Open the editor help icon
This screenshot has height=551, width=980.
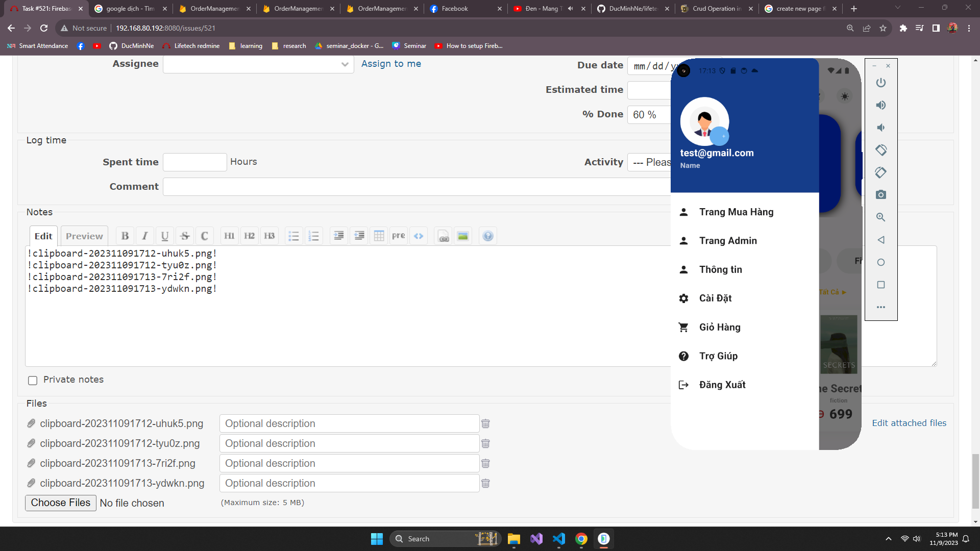click(x=488, y=236)
